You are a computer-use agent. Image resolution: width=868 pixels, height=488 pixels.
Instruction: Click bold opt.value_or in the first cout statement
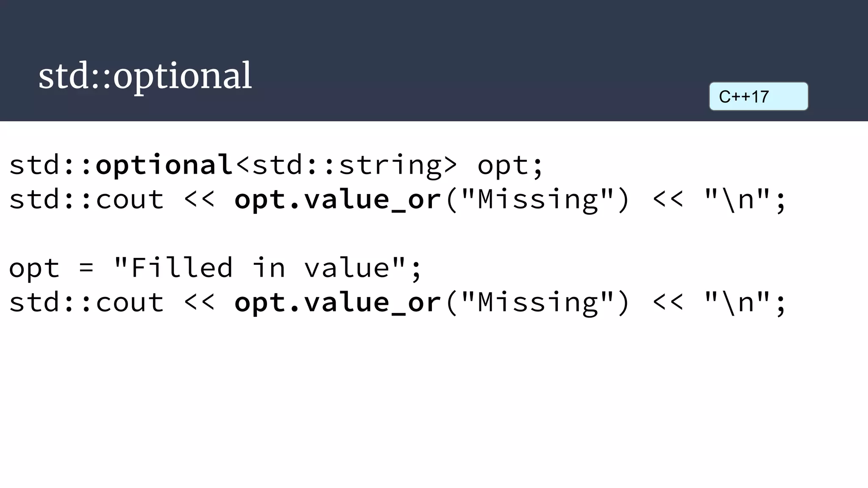pos(338,200)
